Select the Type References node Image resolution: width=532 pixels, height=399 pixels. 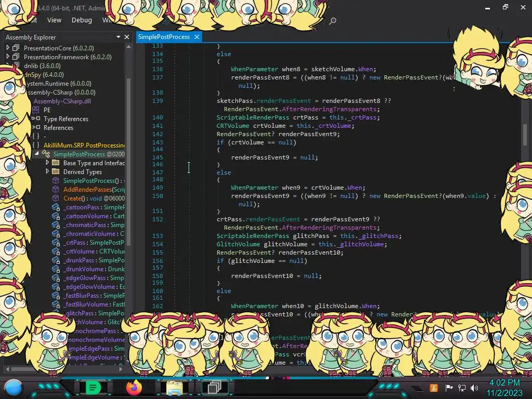66,119
